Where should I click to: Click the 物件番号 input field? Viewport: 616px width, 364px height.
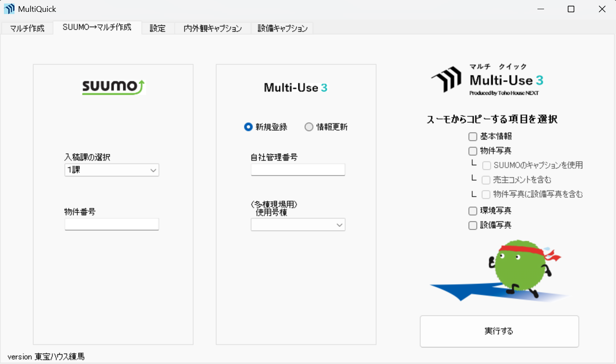pyautogui.click(x=111, y=224)
